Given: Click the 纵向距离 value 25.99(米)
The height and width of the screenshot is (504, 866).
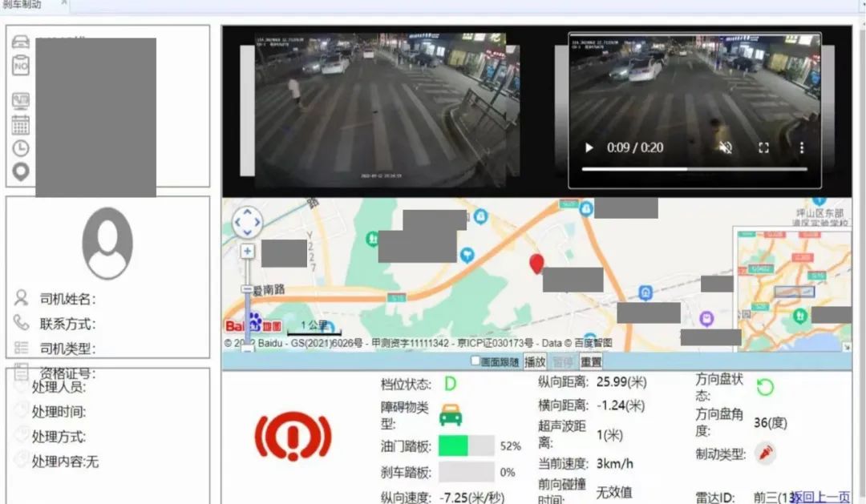Looking at the screenshot, I should click(x=621, y=382).
